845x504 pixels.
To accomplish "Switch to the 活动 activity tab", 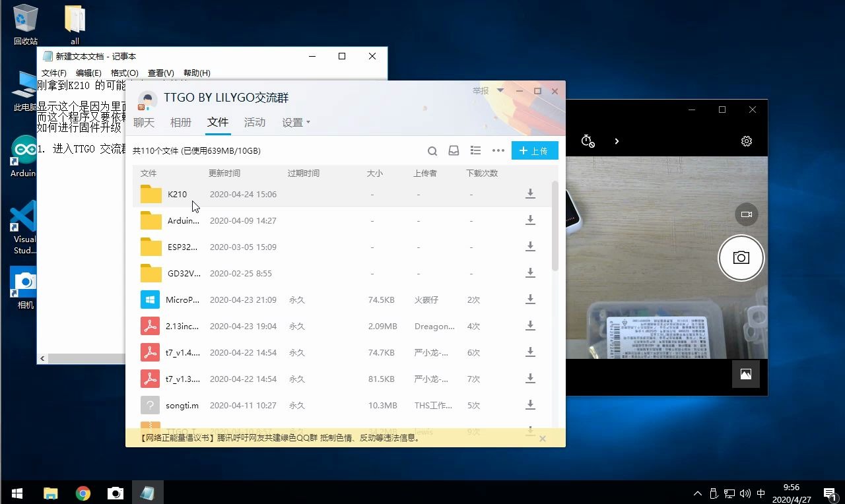I will 255,122.
